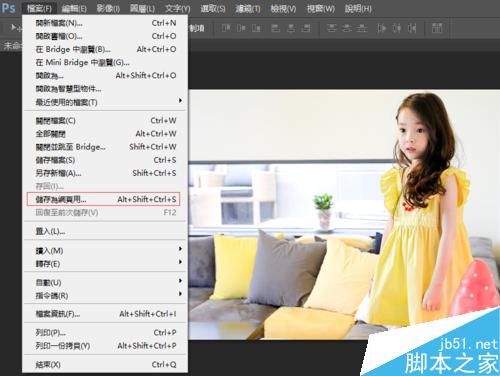Screen dimensions: 500x376
Task: Align left edges in options bar
Action: point(276,28)
